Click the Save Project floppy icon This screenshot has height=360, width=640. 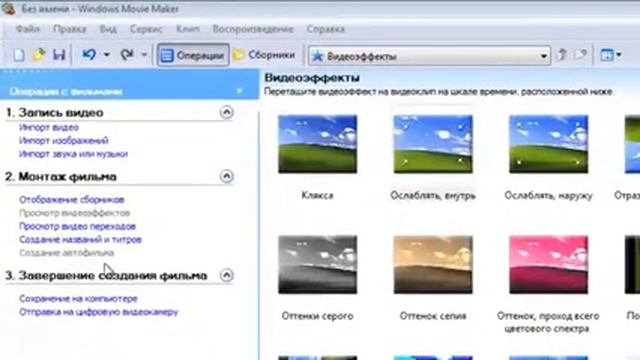[x=59, y=55]
